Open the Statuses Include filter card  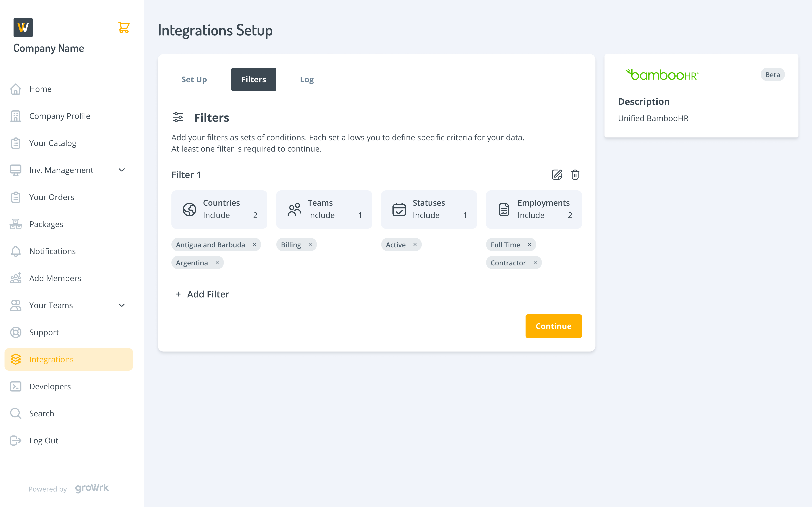429,209
